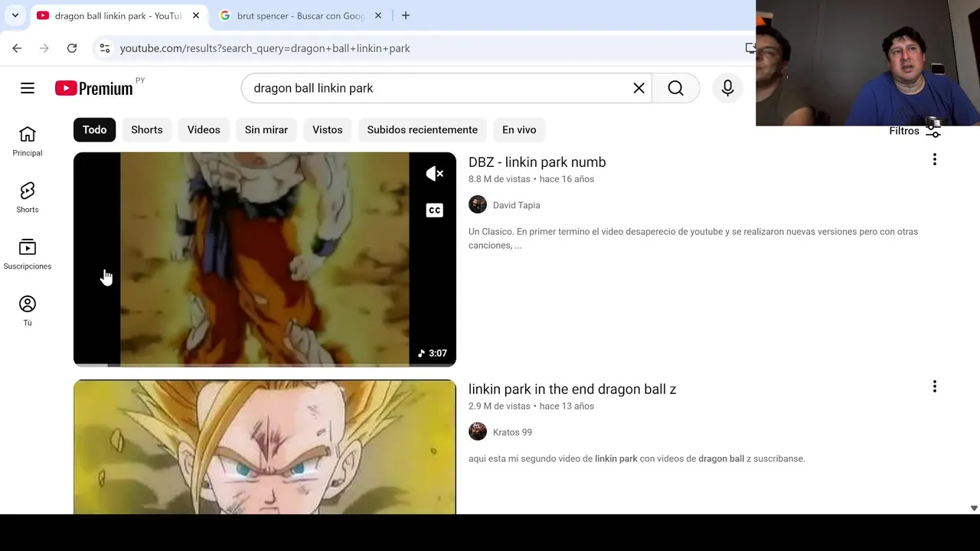
Task: Select the En vivo filter chip
Action: point(519,129)
